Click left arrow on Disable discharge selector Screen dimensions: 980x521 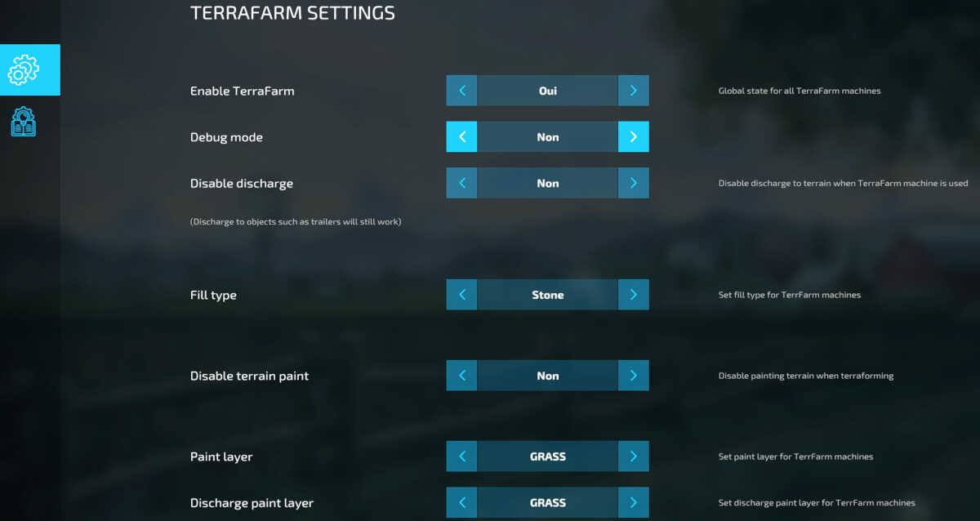461,183
